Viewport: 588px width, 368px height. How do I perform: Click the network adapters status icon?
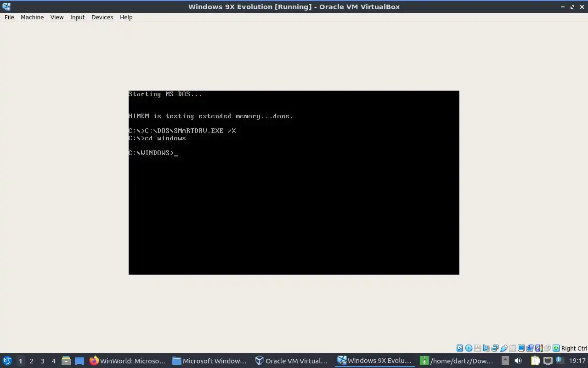495,348
